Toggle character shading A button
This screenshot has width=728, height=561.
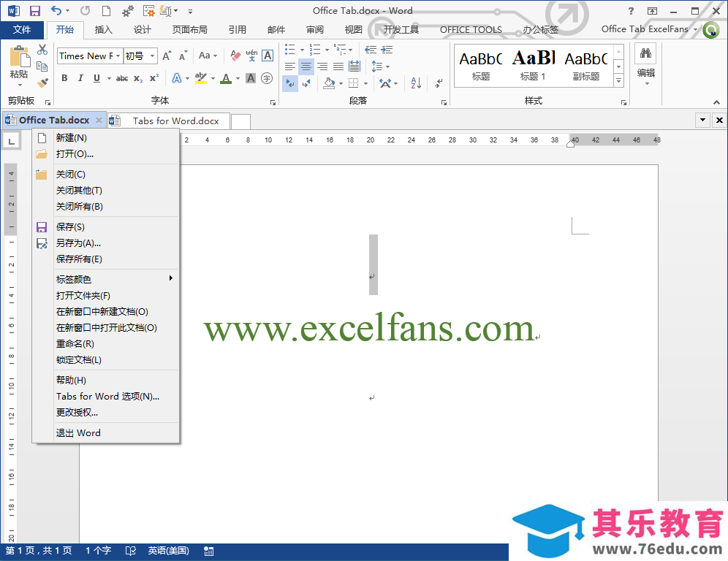[251, 78]
